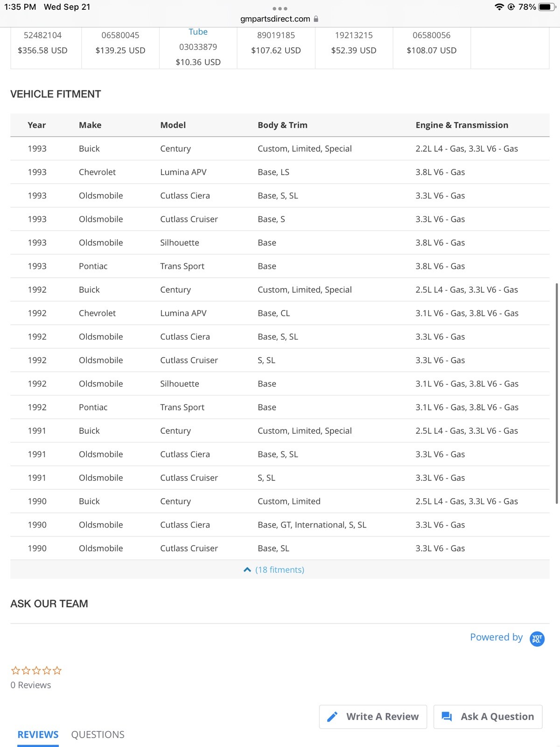Open the Powered by link
This screenshot has width=560, height=747.
pos(496,637)
